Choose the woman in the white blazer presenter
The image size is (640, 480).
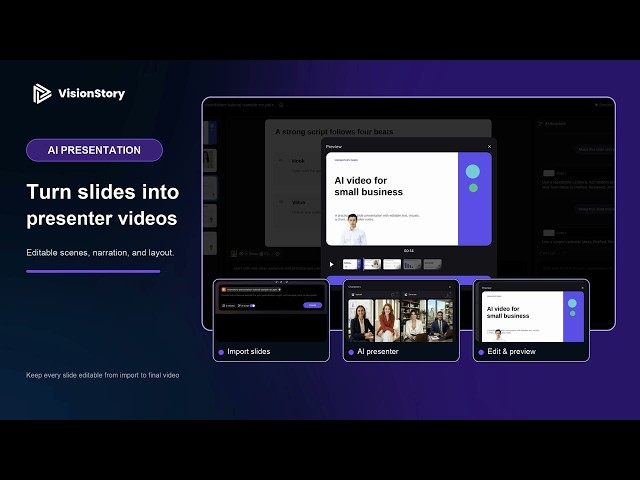414,320
